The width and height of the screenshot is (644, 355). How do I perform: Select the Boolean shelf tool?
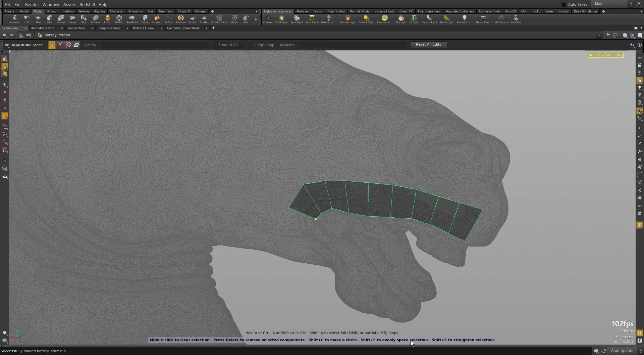pos(96,19)
